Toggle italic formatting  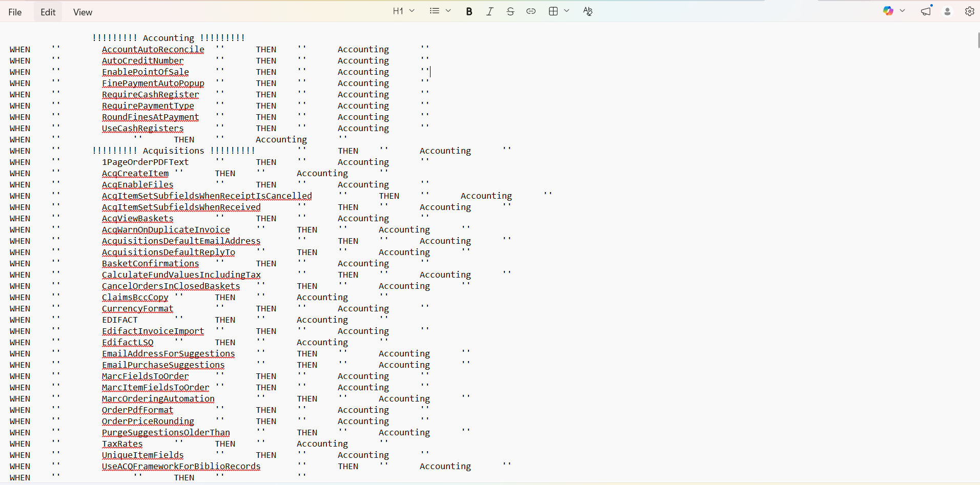click(489, 11)
